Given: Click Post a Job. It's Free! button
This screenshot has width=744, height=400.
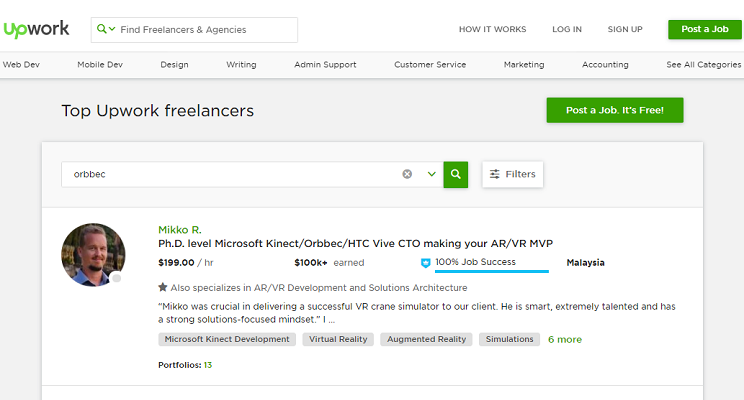Looking at the screenshot, I should point(615,110).
